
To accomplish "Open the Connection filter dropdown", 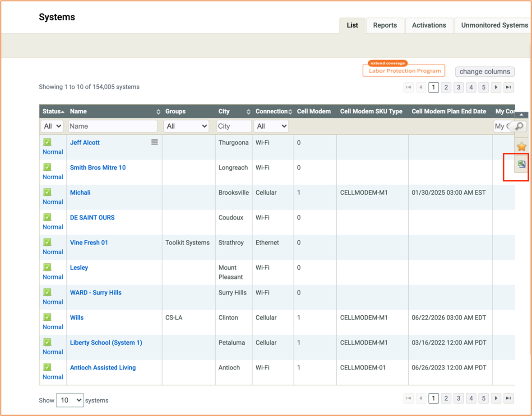I will pyautogui.click(x=271, y=126).
